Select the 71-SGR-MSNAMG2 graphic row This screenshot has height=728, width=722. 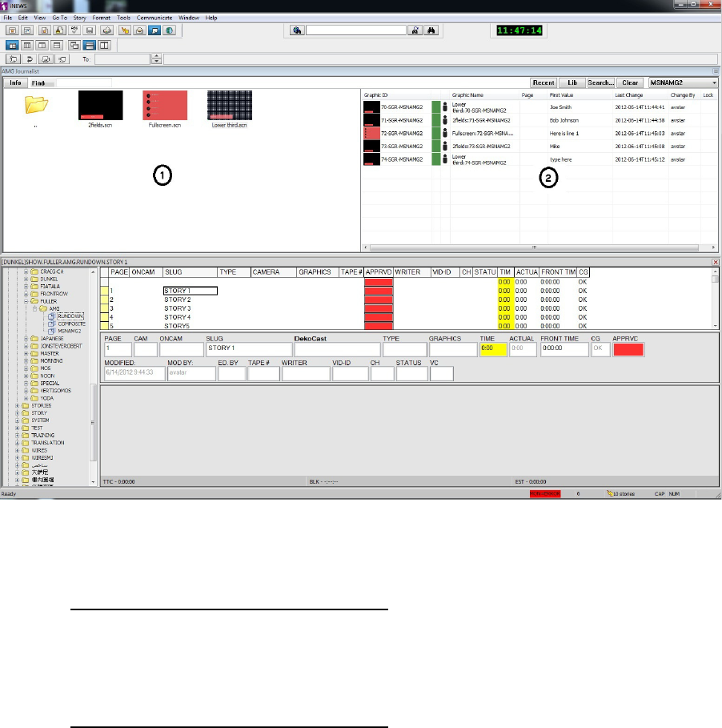click(539, 120)
